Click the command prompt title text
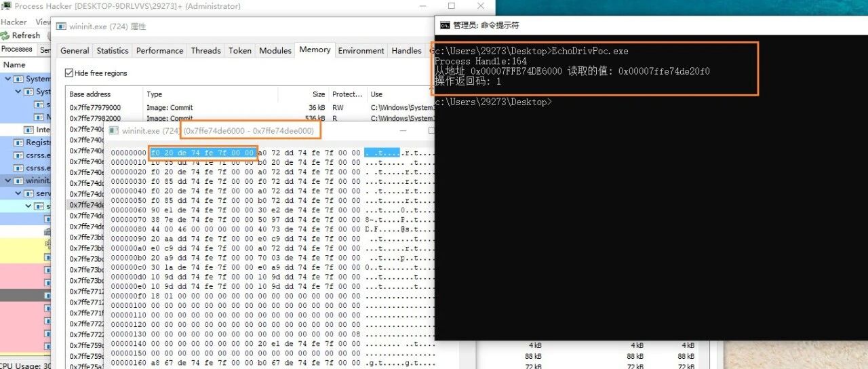This screenshot has height=369, width=868. (x=486, y=25)
